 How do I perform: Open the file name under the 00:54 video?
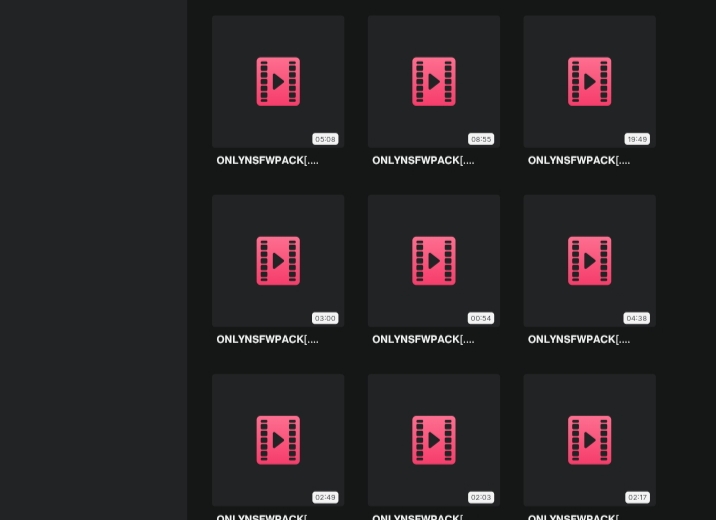(423, 339)
